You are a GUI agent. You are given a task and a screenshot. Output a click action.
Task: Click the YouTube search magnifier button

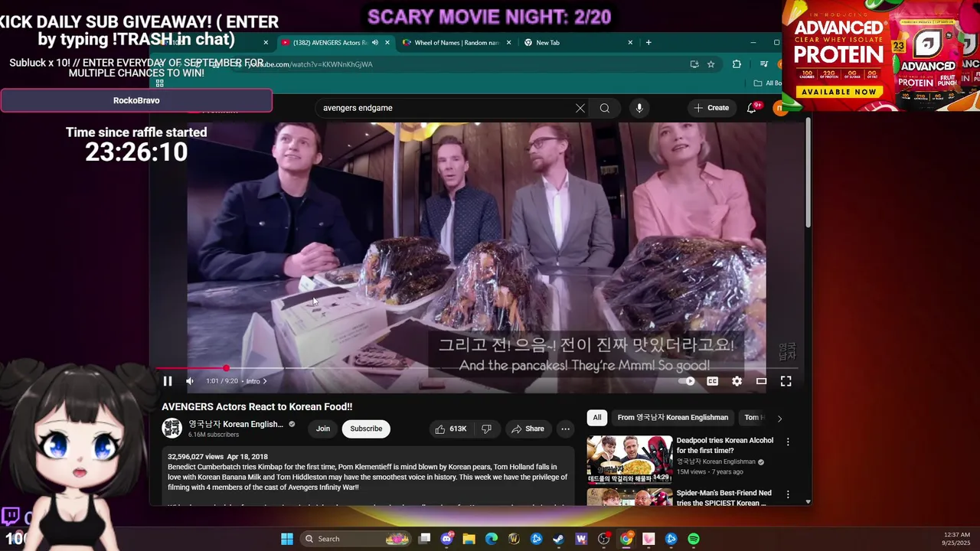click(605, 108)
